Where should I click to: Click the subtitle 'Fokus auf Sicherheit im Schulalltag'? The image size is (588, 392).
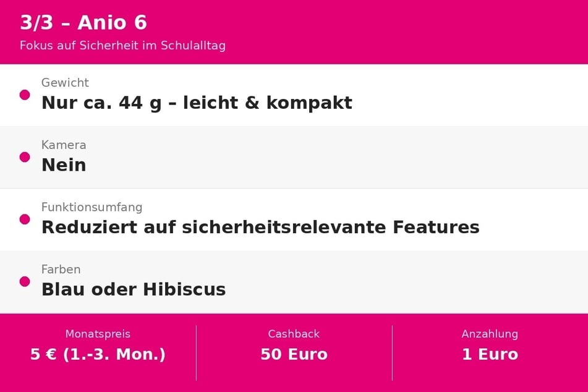pos(122,46)
